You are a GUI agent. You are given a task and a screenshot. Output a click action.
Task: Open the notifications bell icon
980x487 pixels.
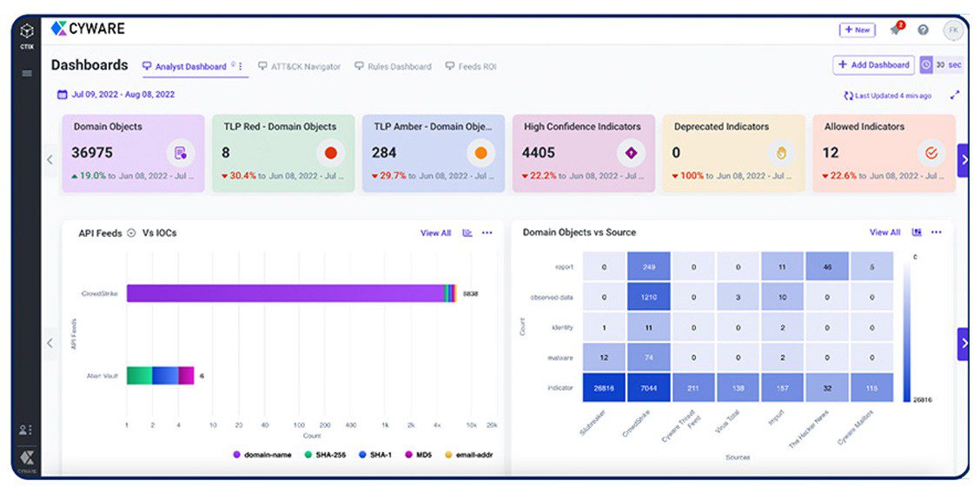(x=897, y=30)
